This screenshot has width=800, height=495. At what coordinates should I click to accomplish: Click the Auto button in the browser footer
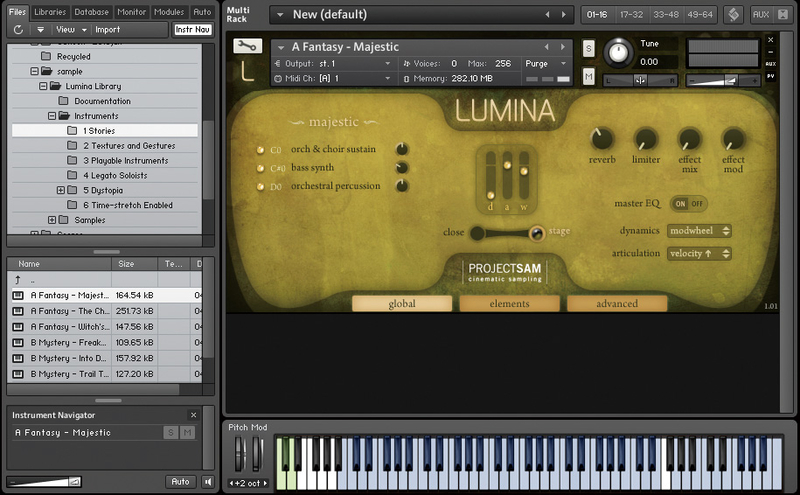coord(180,482)
